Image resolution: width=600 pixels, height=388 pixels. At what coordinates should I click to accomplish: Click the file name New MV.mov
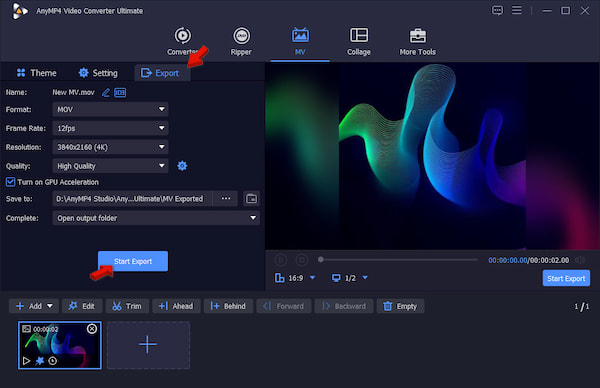[x=73, y=93]
